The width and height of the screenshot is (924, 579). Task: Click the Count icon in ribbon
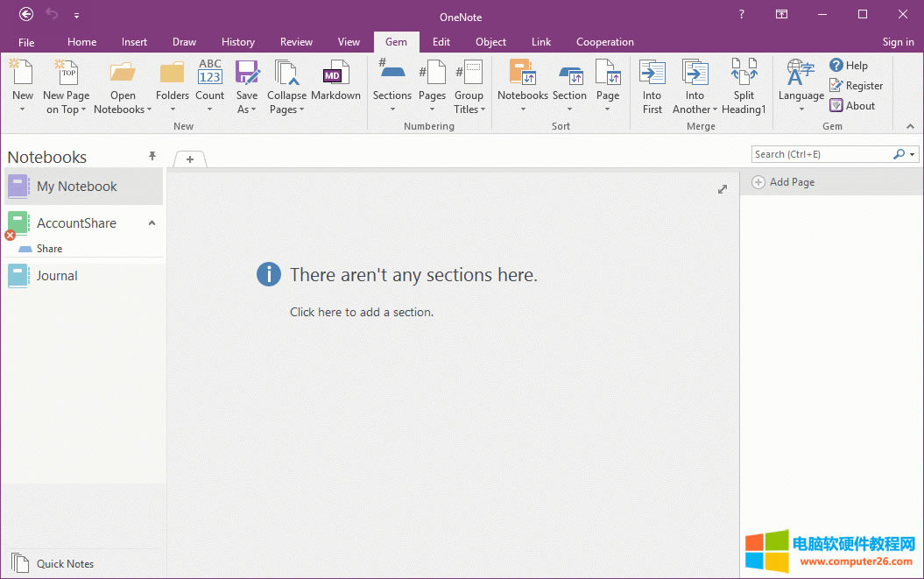[210, 74]
